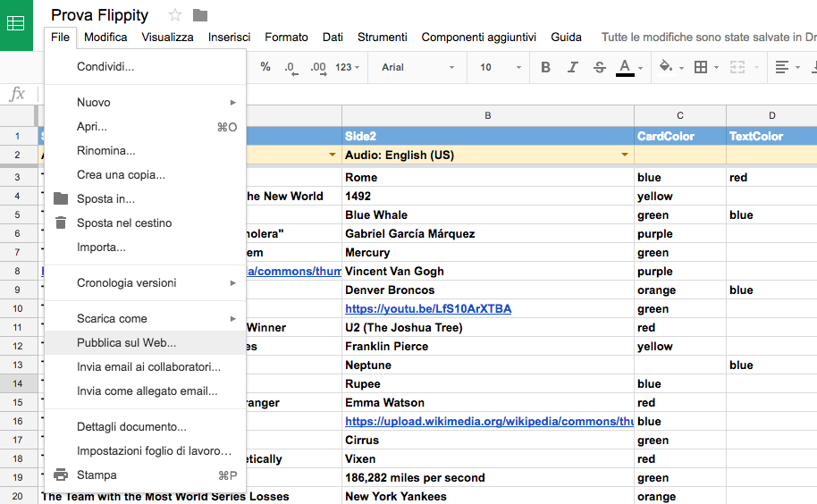
Task: Toggle strikethrough formatting
Action: [x=600, y=67]
